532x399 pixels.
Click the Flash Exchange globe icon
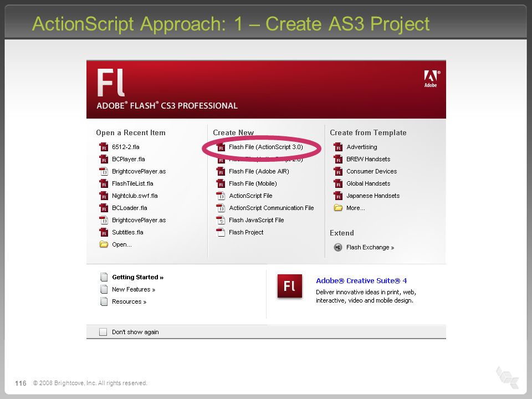pos(338,247)
